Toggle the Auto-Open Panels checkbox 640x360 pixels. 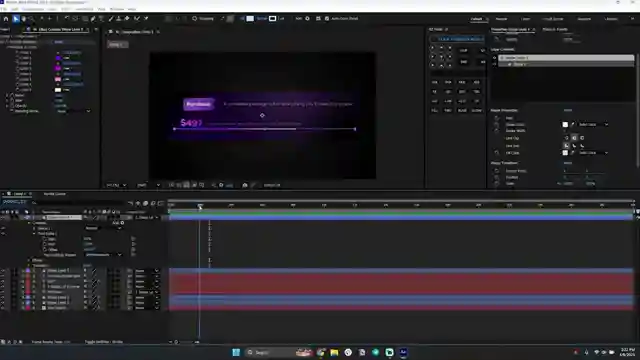pos(327,19)
